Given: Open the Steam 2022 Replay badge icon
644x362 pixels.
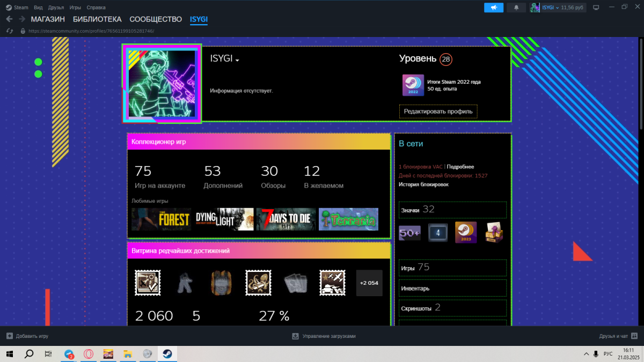Looking at the screenshot, I should pos(413,85).
